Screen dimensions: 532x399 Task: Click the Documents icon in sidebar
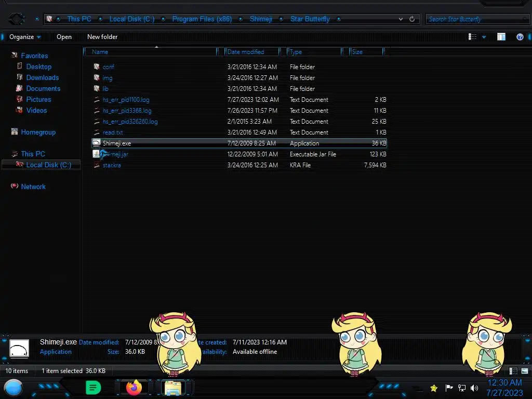19,88
